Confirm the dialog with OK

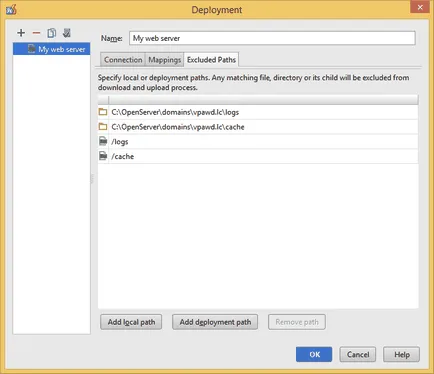pos(314,354)
